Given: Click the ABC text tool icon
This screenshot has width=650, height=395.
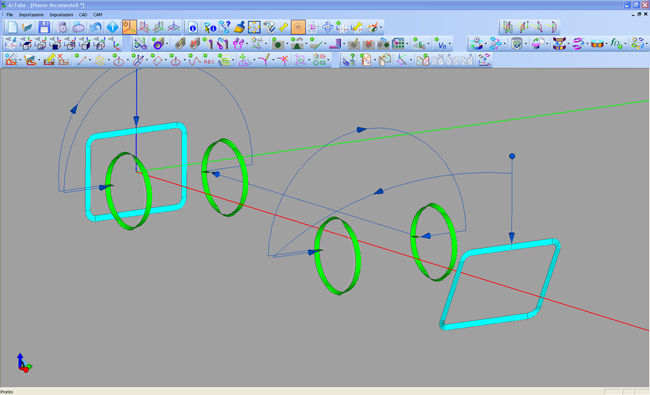Looking at the screenshot, I should [209, 61].
